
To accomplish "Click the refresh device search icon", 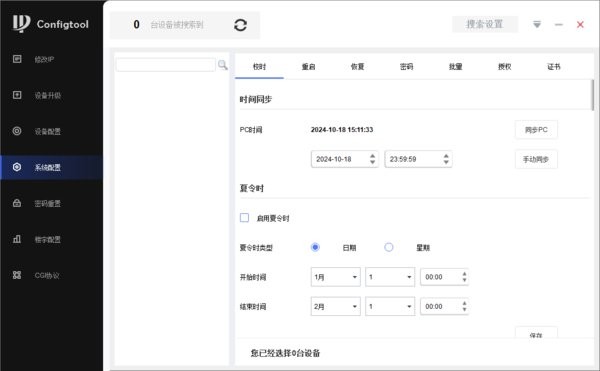I will (x=240, y=25).
